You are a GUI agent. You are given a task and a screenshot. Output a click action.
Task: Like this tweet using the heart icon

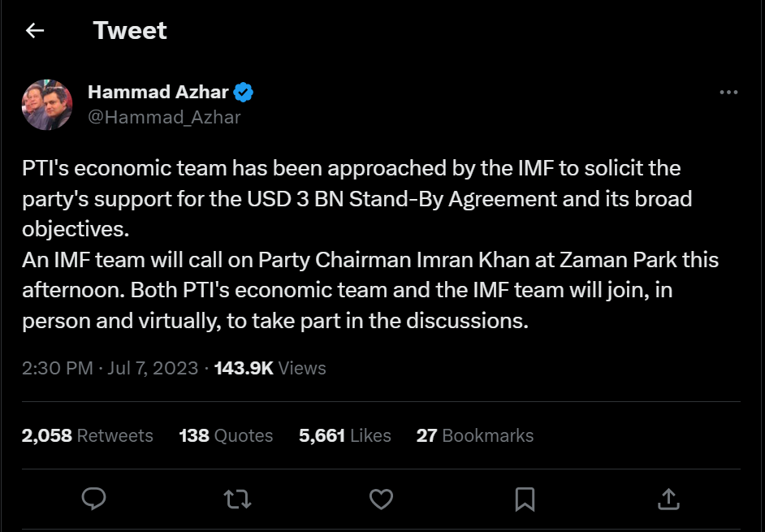(x=382, y=499)
